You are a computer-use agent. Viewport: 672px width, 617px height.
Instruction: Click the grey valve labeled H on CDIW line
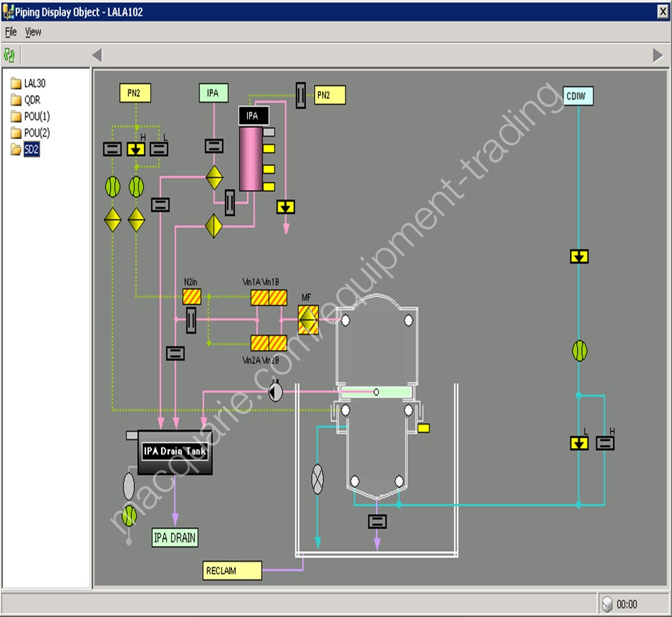click(x=605, y=443)
